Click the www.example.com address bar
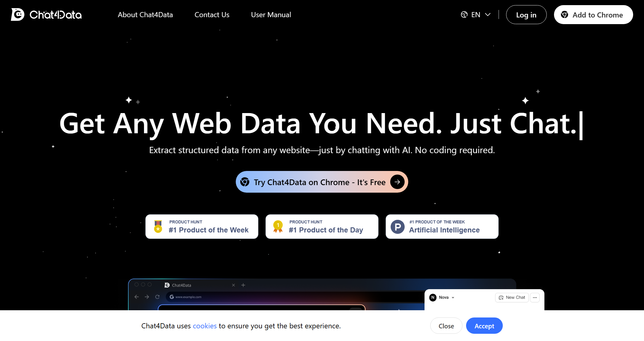The height and width of the screenshot is (341, 644). click(295, 297)
